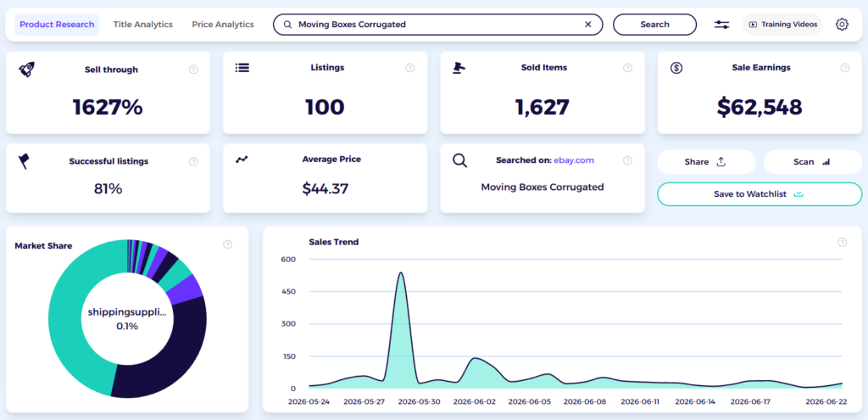Viewport: 868px width, 420px height.
Task: Click the Search button
Action: point(655,25)
